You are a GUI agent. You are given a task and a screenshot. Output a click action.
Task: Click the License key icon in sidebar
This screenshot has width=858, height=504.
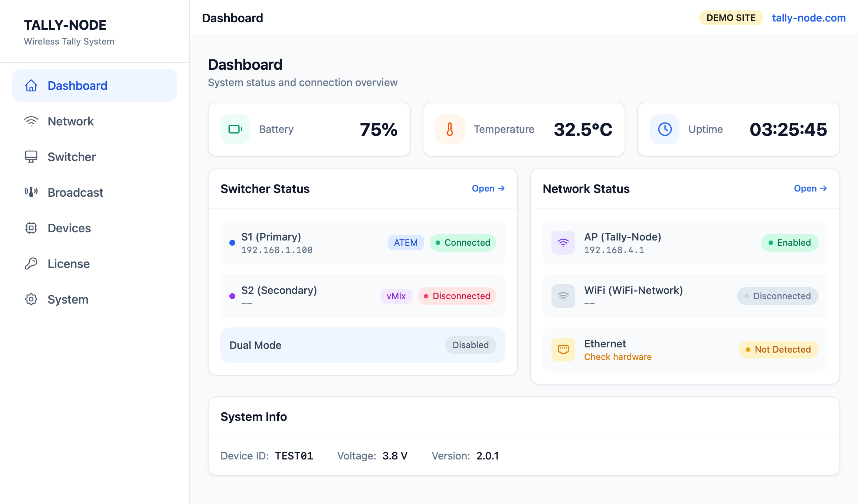31,264
